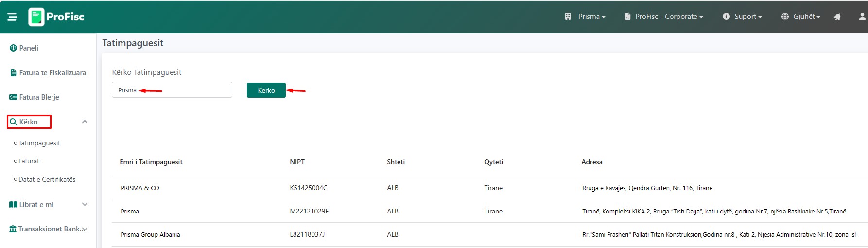Click ALB in the Prisma Group Albania row
This screenshot has height=248, width=868.
[393, 235]
